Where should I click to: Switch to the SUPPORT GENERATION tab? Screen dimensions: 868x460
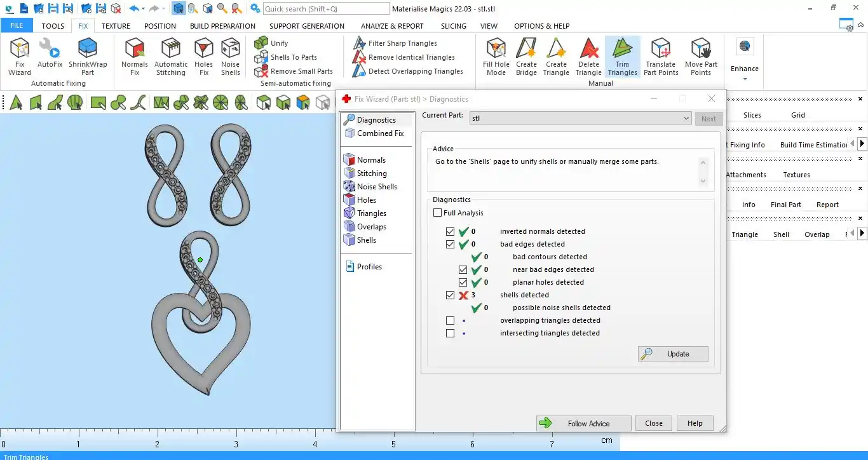pyautogui.click(x=307, y=26)
